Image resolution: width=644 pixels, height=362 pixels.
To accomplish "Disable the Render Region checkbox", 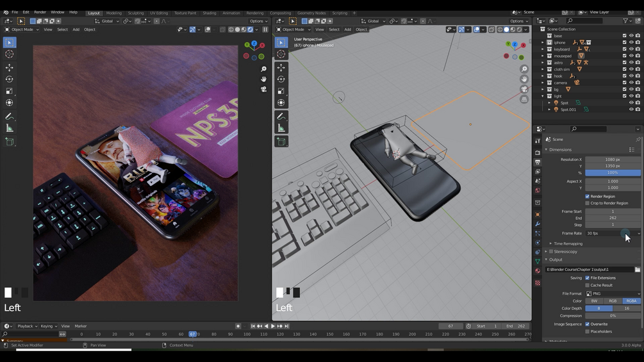I will tap(588, 197).
